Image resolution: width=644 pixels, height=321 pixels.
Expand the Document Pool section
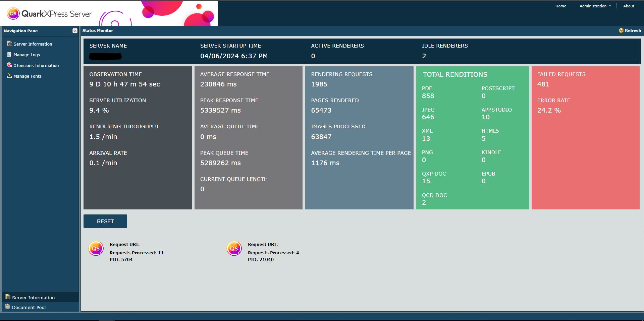coord(29,307)
